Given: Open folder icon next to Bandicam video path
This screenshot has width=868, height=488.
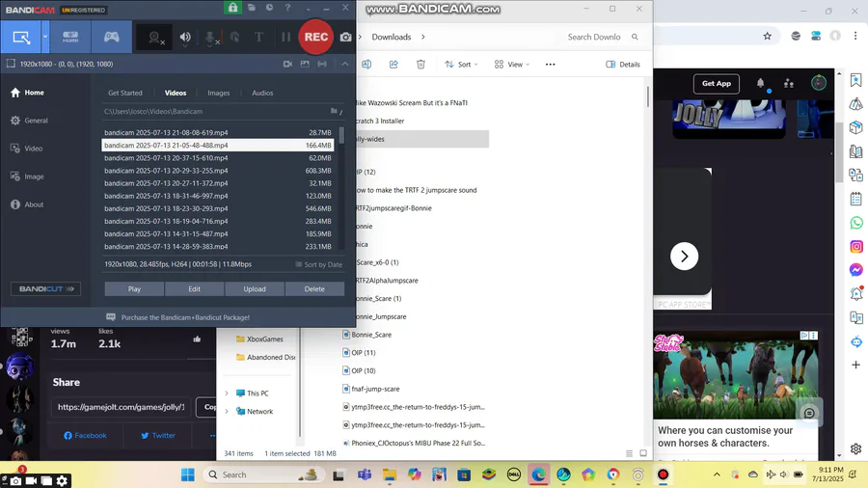Looking at the screenshot, I should pyautogui.click(x=335, y=111).
